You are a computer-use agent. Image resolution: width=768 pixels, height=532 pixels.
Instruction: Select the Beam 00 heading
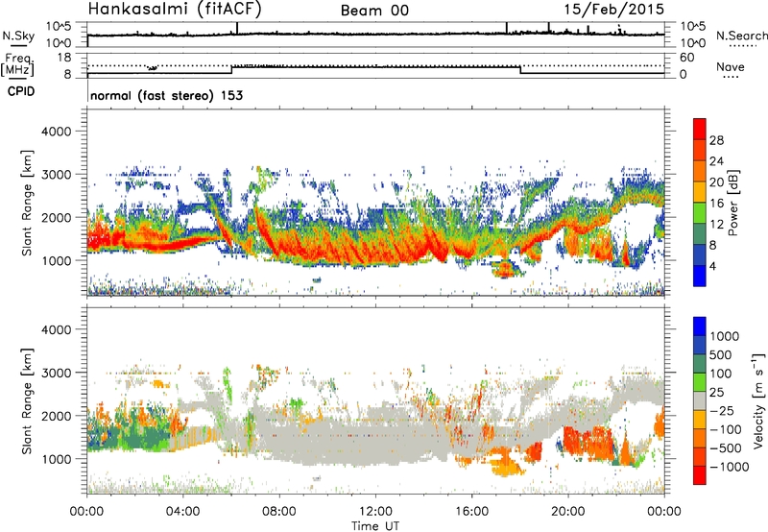tap(374, 11)
